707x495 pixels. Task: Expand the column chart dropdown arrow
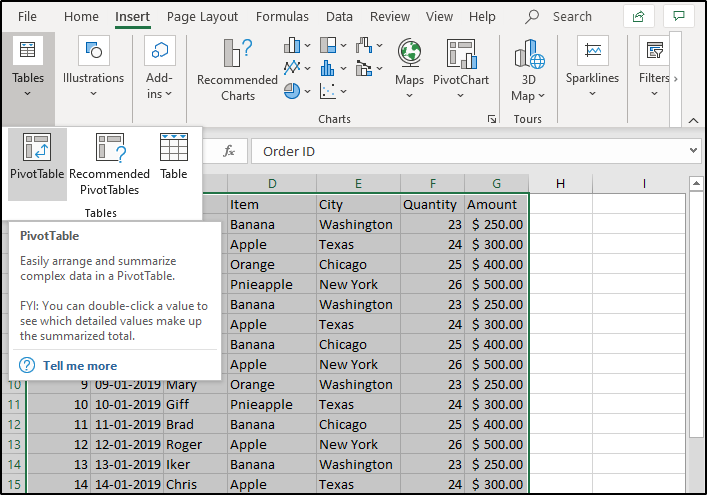[x=308, y=46]
